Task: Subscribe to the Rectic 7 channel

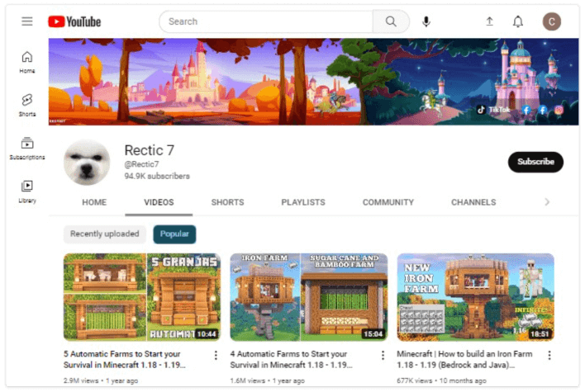Action: tap(535, 162)
